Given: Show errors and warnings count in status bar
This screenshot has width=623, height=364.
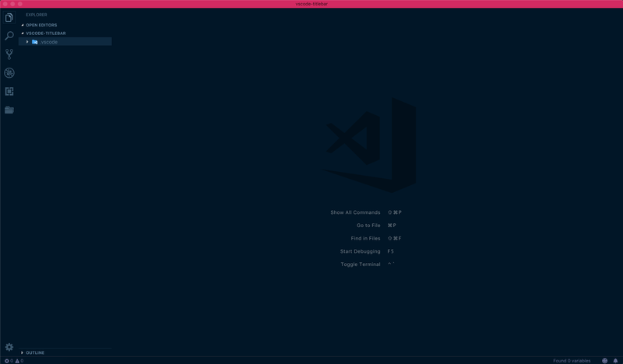Looking at the screenshot, I should tap(14, 361).
